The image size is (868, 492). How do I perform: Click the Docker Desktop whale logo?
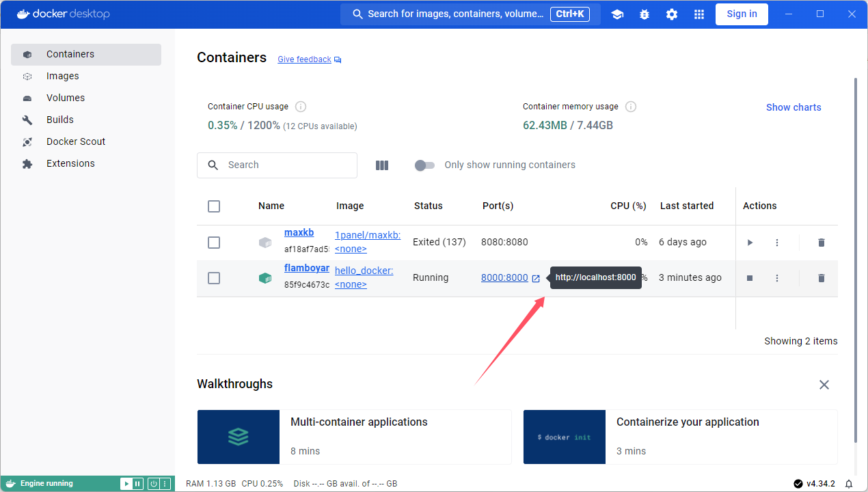click(23, 14)
